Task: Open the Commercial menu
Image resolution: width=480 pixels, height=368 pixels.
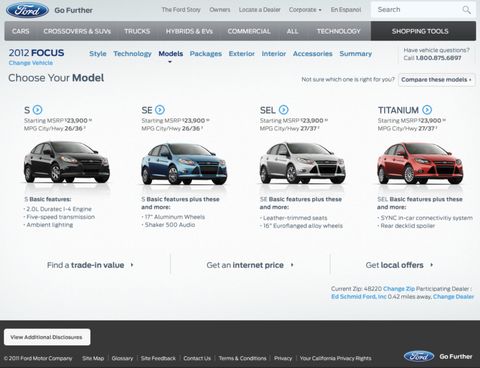Action: pos(249,31)
